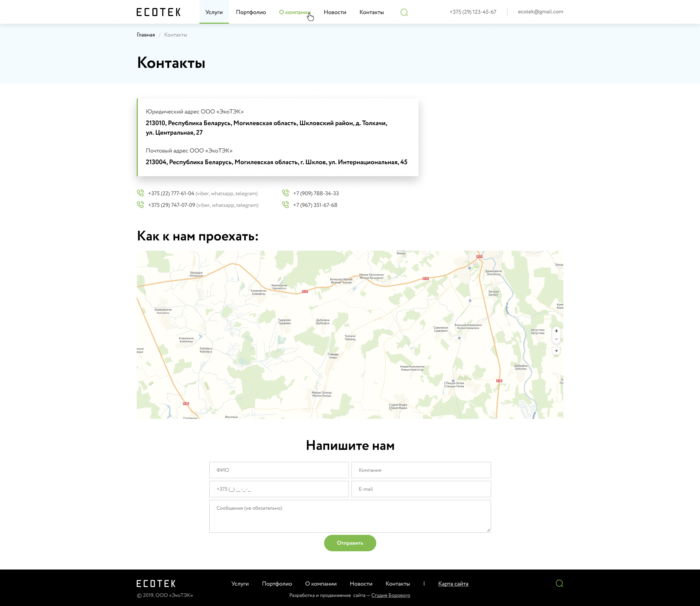
Task: Click phone icon beside +7 (967) 351-67-68
Action: coord(285,205)
